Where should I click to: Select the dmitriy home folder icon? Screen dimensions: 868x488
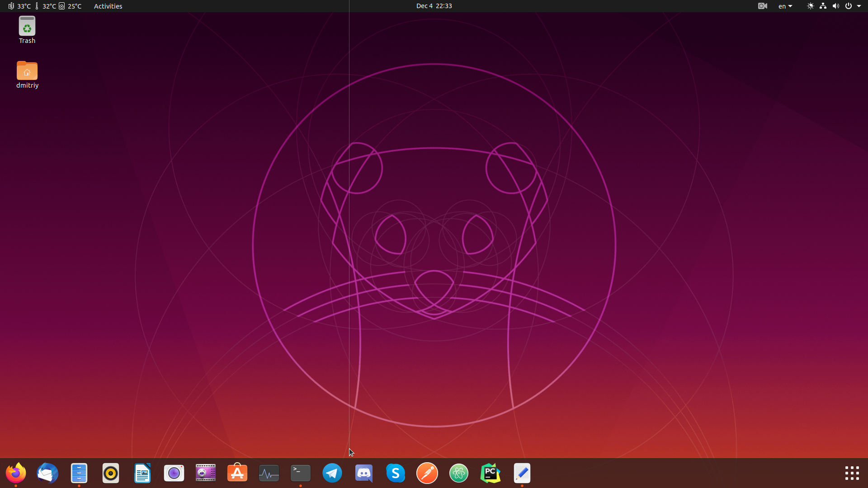(27, 75)
